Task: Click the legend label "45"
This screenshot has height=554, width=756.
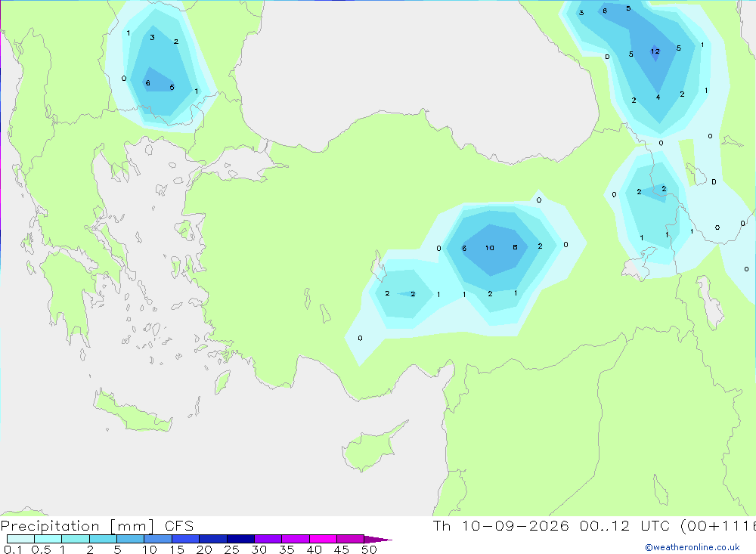Action: coord(342,549)
